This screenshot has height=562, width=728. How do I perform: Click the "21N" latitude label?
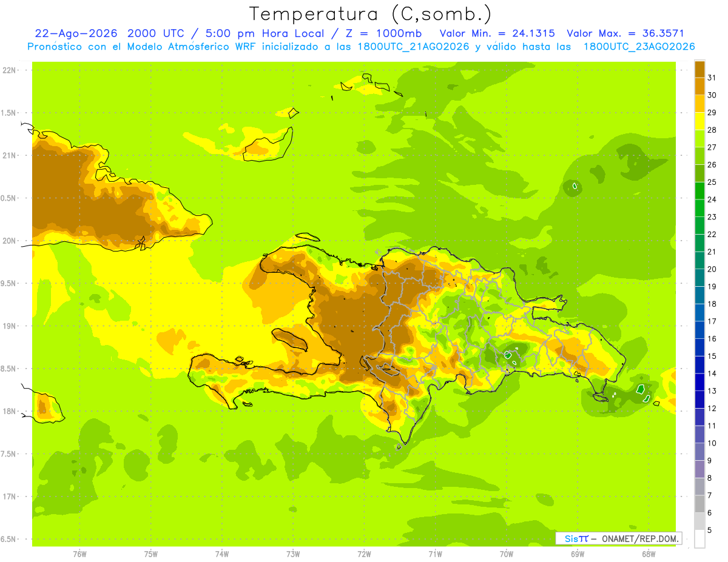8,155
